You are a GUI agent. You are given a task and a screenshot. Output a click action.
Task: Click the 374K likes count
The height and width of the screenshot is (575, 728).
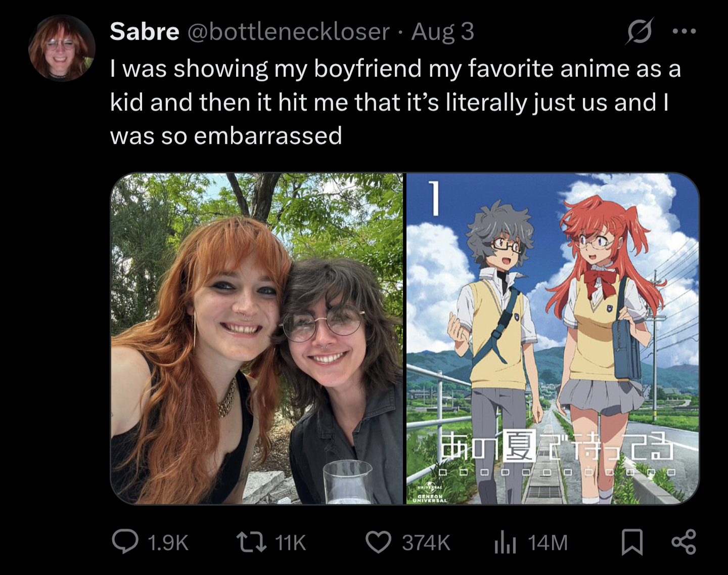(426, 543)
